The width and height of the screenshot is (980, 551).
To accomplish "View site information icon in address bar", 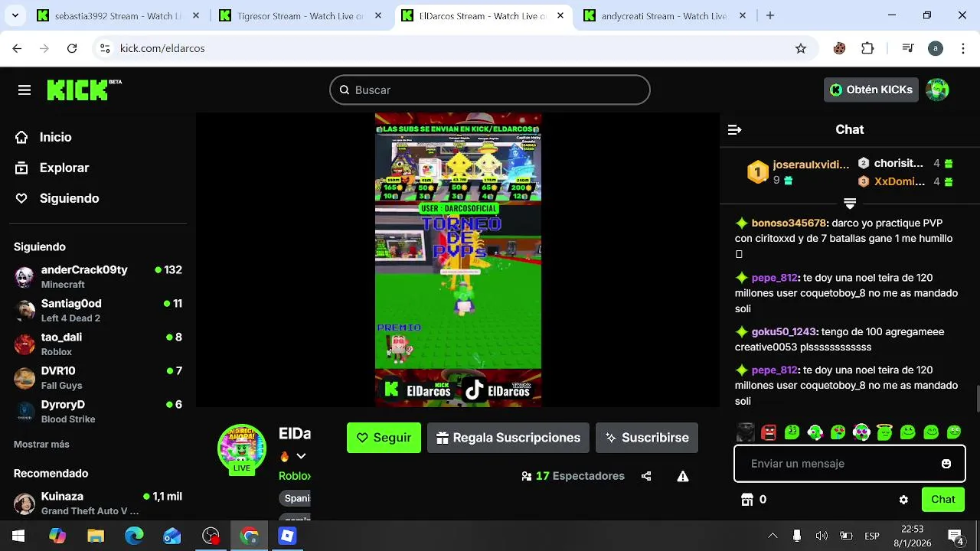I will [105, 48].
